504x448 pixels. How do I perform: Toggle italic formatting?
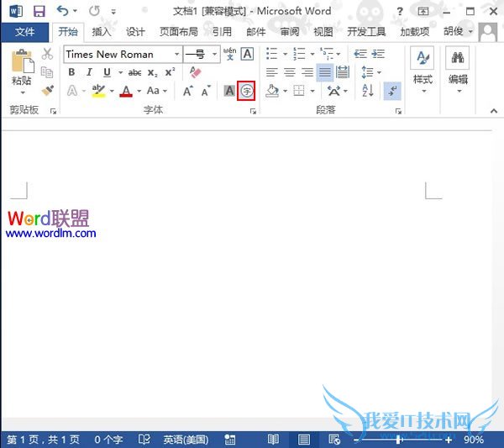pyautogui.click(x=89, y=72)
